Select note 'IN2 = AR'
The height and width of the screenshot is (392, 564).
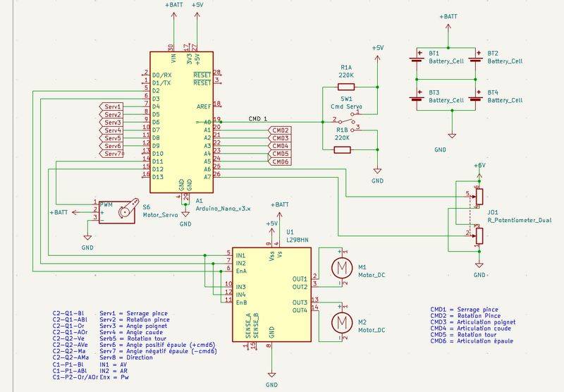tap(114, 371)
